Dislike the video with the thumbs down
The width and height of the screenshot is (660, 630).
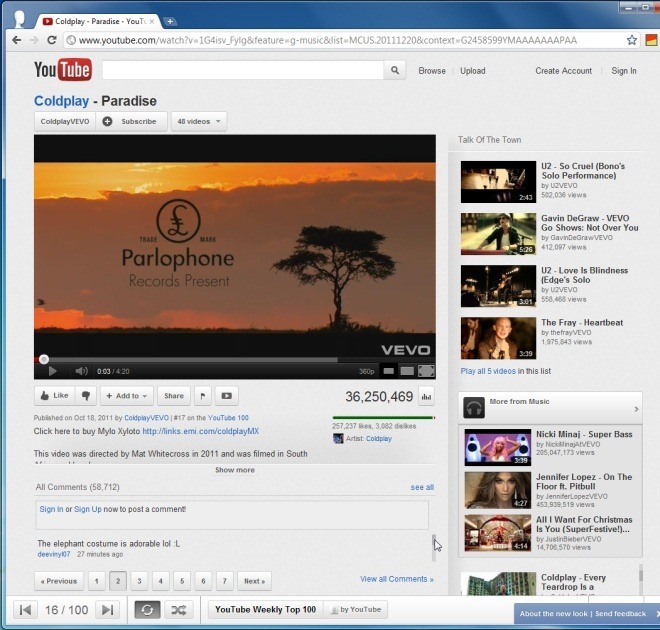click(x=86, y=396)
